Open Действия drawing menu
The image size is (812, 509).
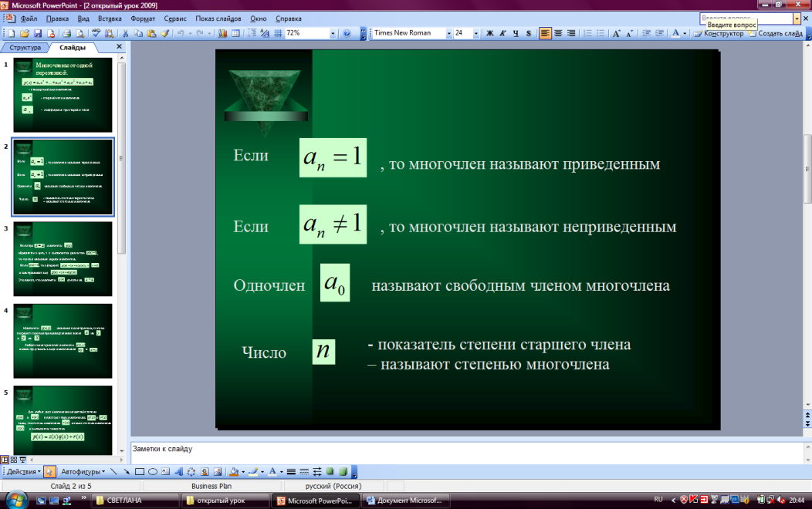tap(23, 472)
